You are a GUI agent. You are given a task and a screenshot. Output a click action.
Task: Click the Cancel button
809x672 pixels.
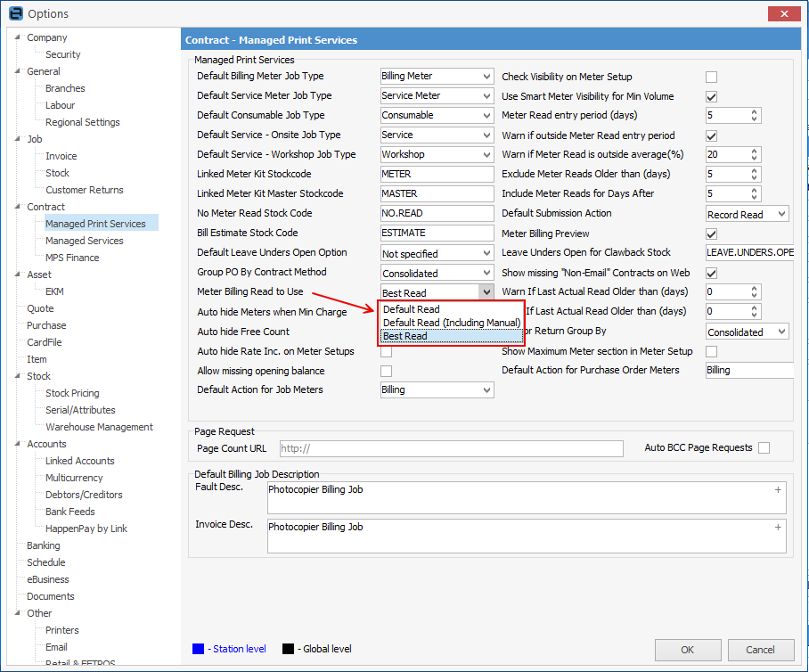(761, 650)
